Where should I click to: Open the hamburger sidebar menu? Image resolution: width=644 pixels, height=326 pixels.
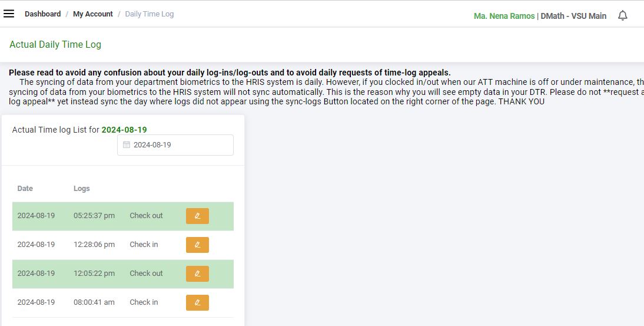pyautogui.click(x=9, y=14)
